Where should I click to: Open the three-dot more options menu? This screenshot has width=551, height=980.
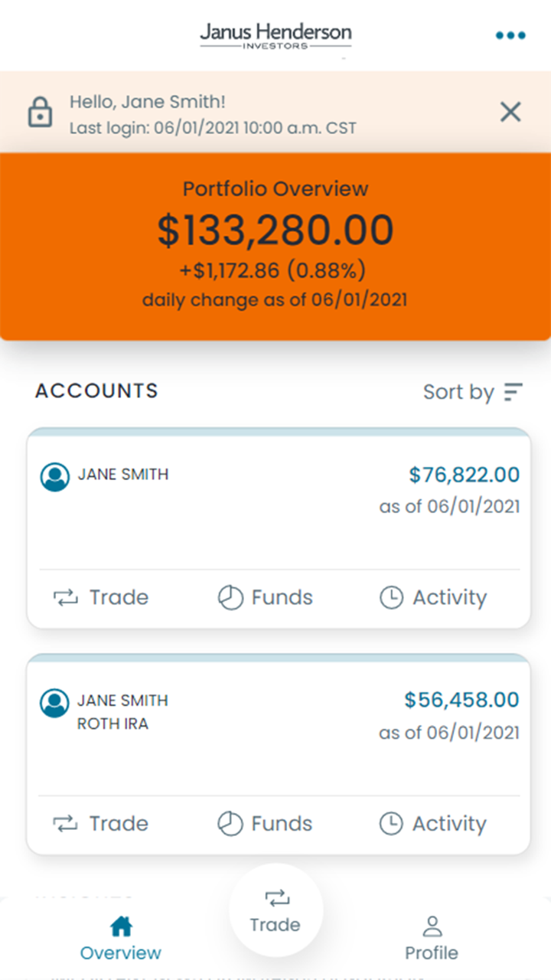(x=510, y=35)
